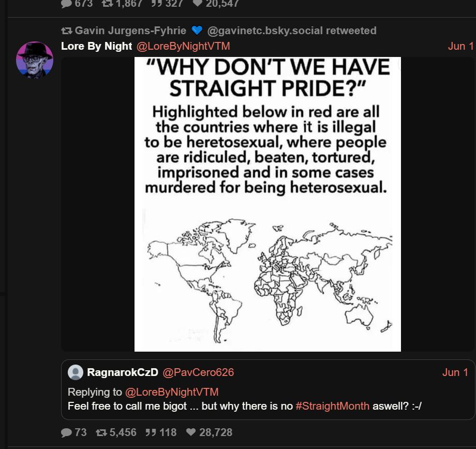Click the RagnarokCzD display name
This screenshot has height=449, width=476.
click(123, 372)
